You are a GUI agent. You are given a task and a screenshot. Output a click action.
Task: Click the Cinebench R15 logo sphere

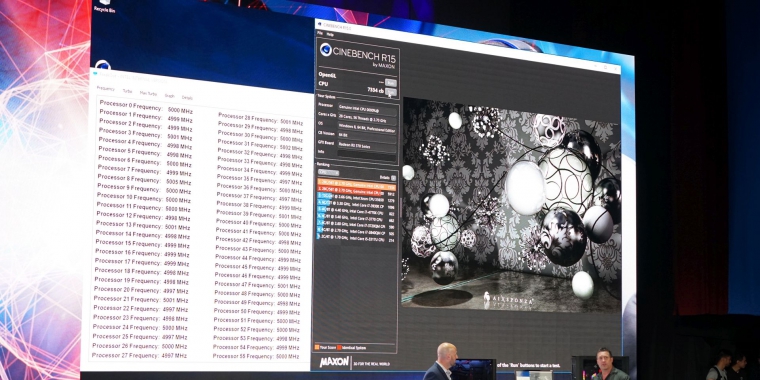point(326,49)
